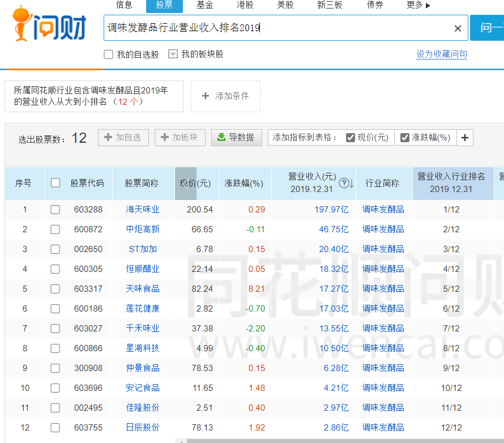
Task: Switch to the 美股 tab
Action: click(285, 5)
